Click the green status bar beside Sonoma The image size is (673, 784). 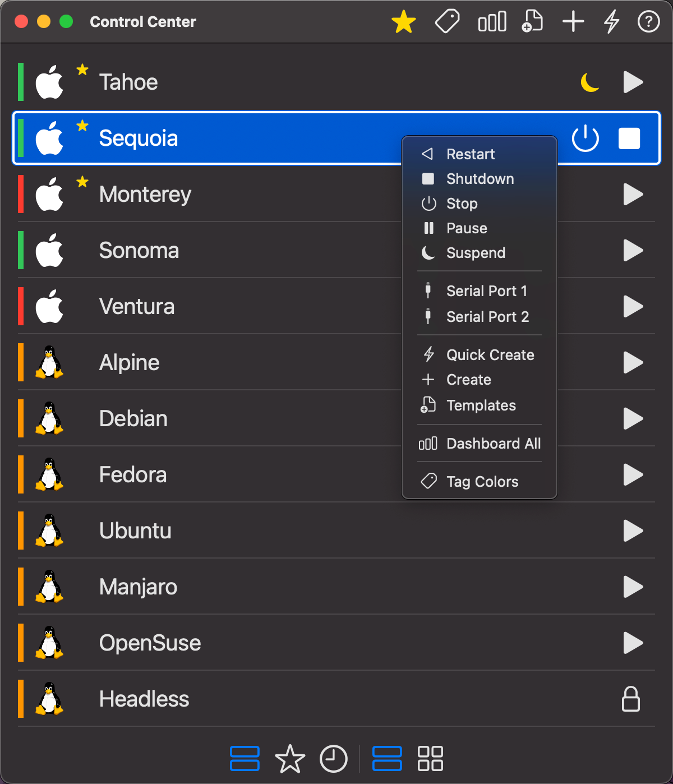point(20,250)
